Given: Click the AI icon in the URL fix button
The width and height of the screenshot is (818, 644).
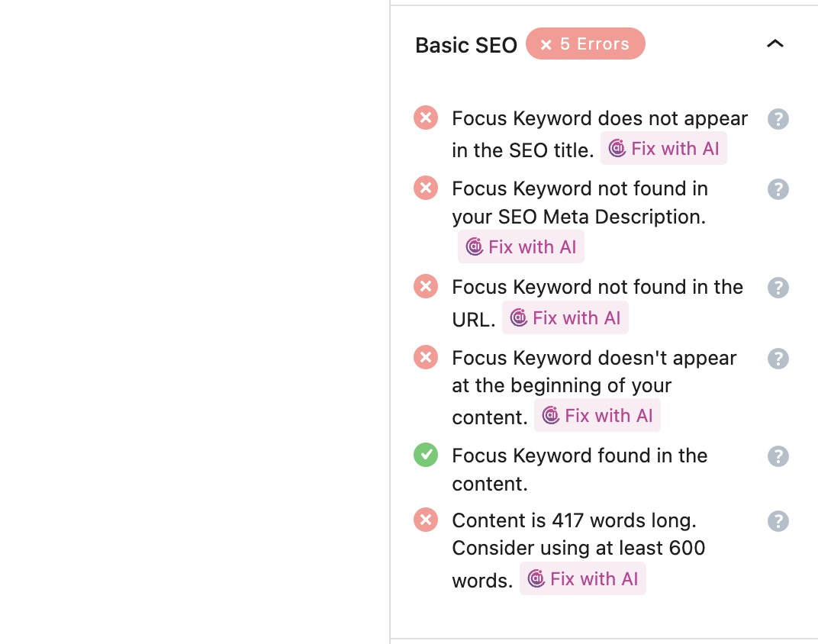Looking at the screenshot, I should 520,317.
